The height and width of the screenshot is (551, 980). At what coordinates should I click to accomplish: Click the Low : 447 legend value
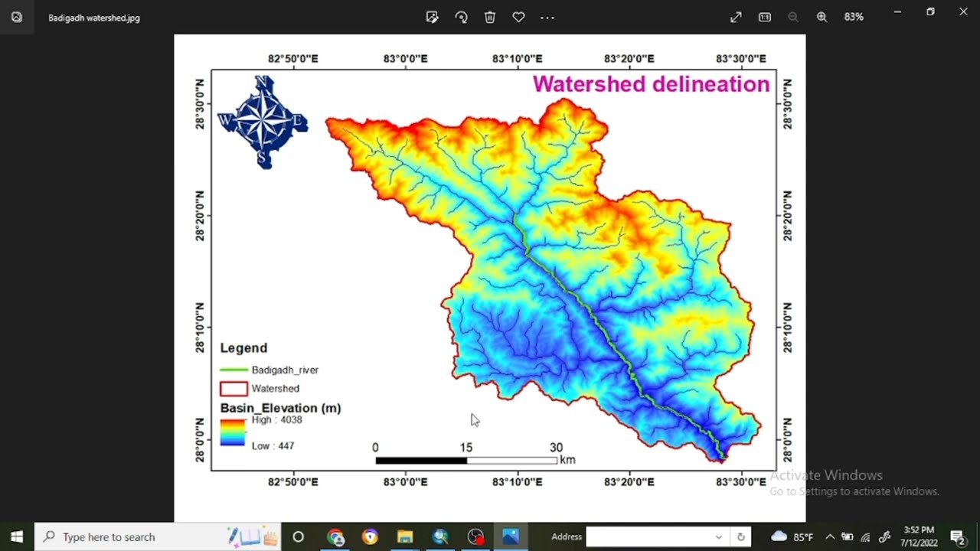(273, 445)
